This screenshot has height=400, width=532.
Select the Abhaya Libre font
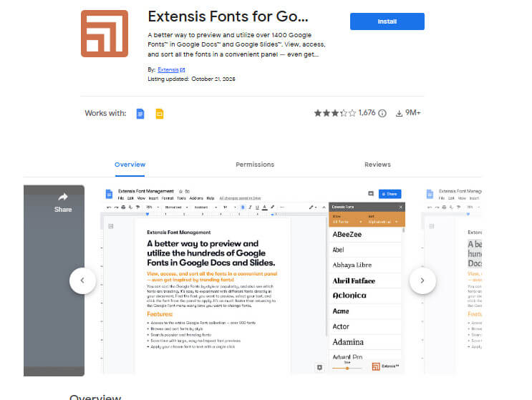[365, 265]
